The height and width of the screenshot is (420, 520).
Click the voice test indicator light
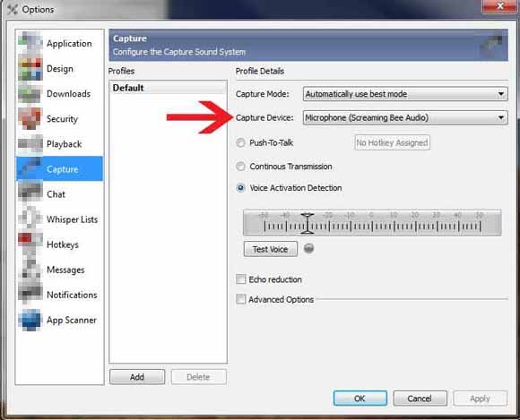point(308,248)
